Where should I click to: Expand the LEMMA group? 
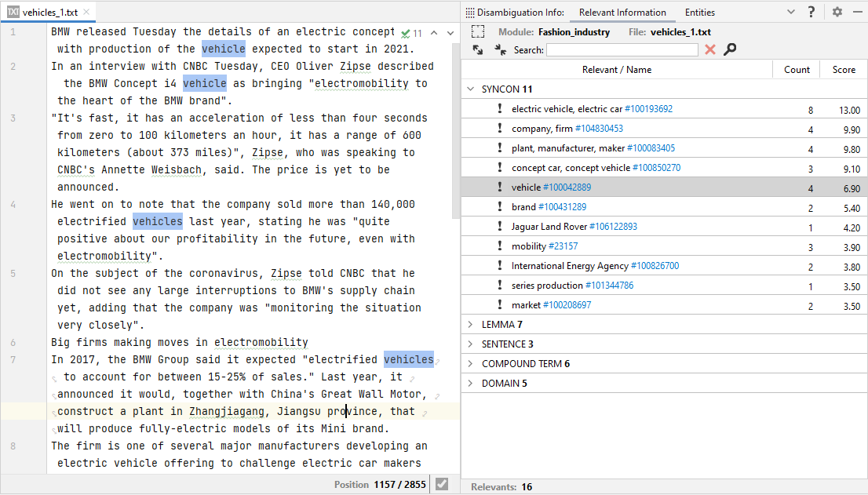471,325
